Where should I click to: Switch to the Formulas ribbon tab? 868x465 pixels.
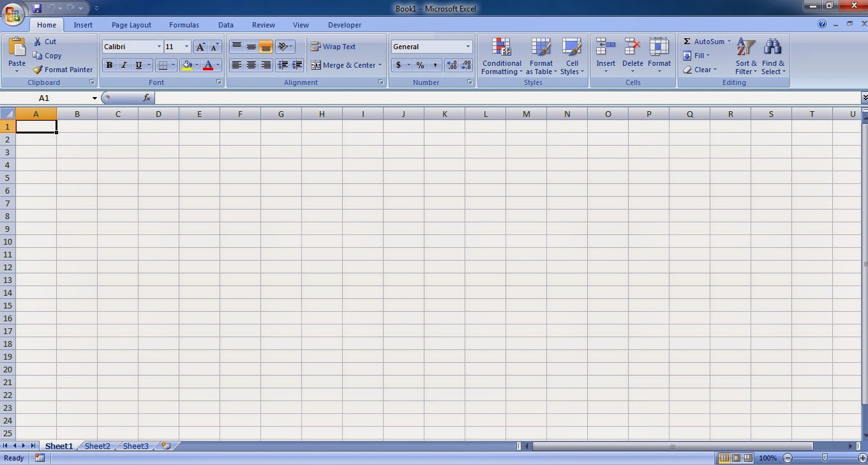184,25
